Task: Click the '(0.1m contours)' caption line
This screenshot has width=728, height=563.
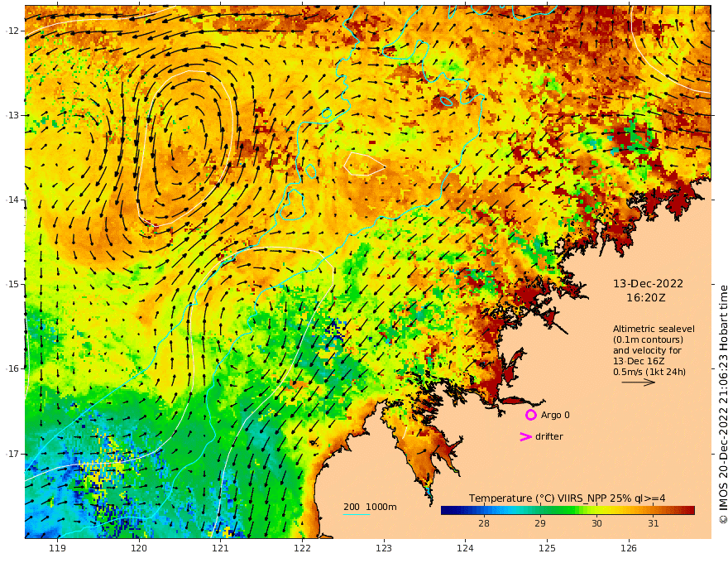Action: coord(648,339)
